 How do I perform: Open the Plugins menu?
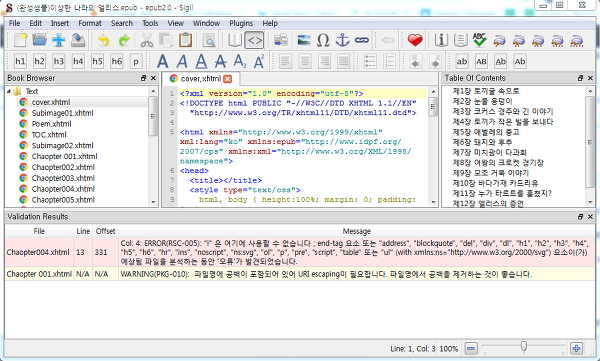[x=241, y=23]
